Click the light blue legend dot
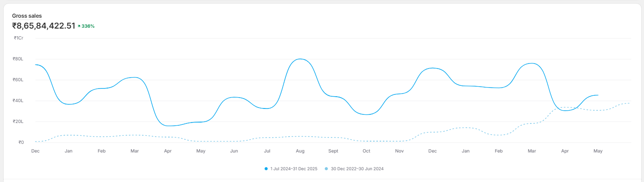The height and width of the screenshot is (182, 644). click(x=326, y=169)
